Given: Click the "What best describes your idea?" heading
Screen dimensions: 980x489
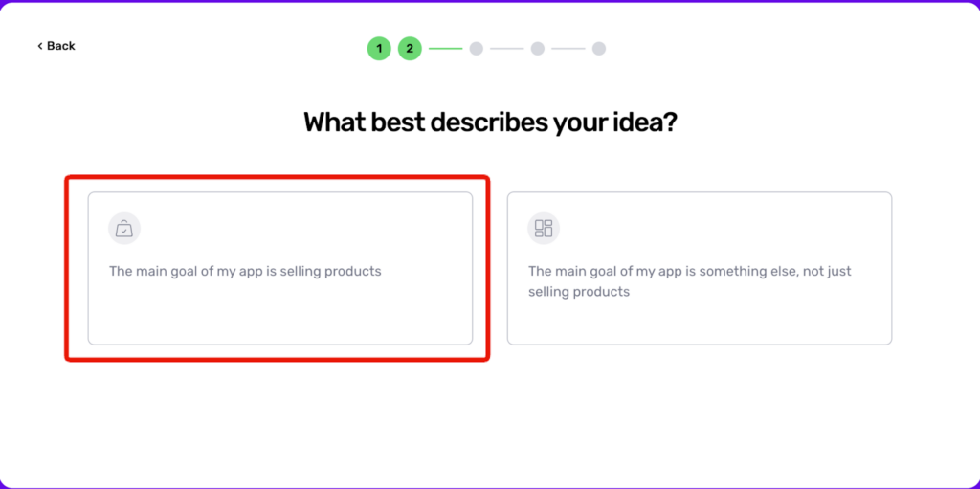Looking at the screenshot, I should tap(490, 122).
